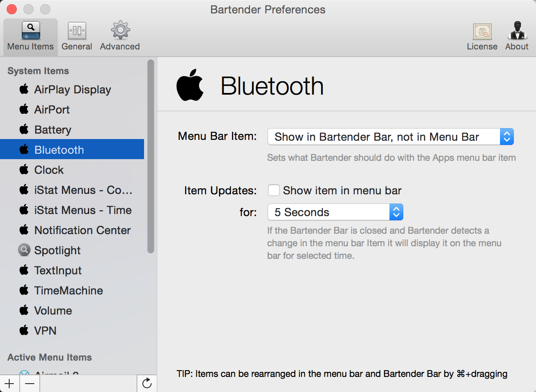Click the 'Active Menu Items' section header
The image size is (536, 392).
pyautogui.click(x=49, y=357)
